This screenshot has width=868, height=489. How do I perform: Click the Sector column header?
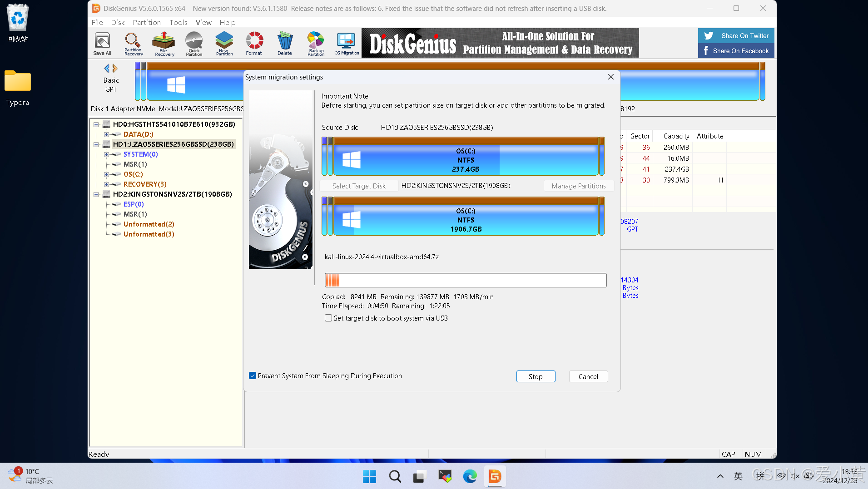pyautogui.click(x=640, y=136)
